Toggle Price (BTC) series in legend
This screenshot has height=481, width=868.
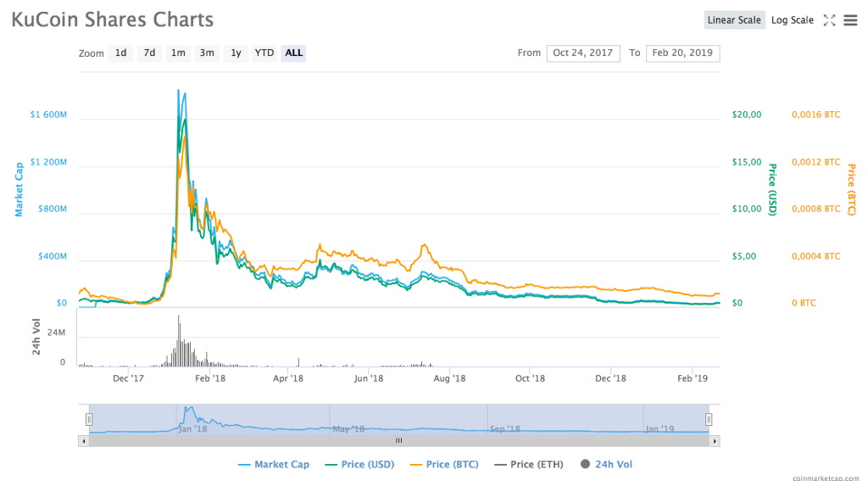[x=444, y=464]
